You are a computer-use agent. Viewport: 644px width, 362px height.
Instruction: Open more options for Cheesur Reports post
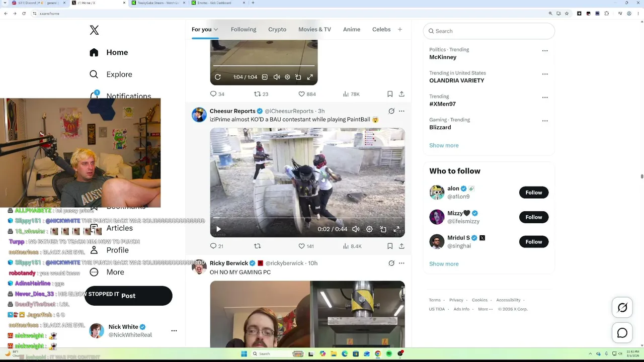(x=401, y=111)
